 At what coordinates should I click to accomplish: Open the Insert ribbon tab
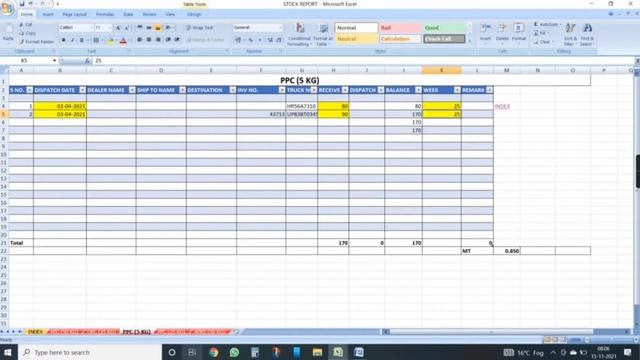point(48,14)
